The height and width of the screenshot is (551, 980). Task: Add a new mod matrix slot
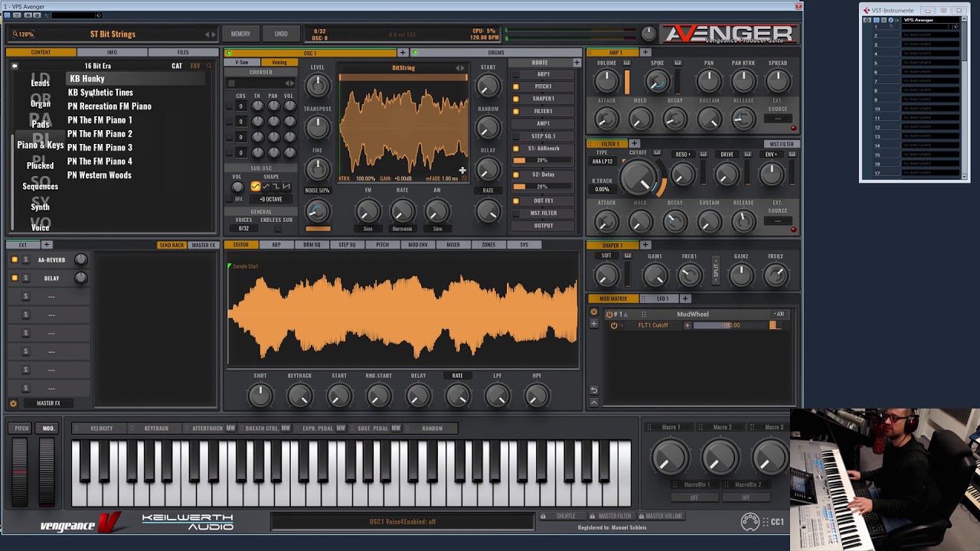(x=593, y=324)
